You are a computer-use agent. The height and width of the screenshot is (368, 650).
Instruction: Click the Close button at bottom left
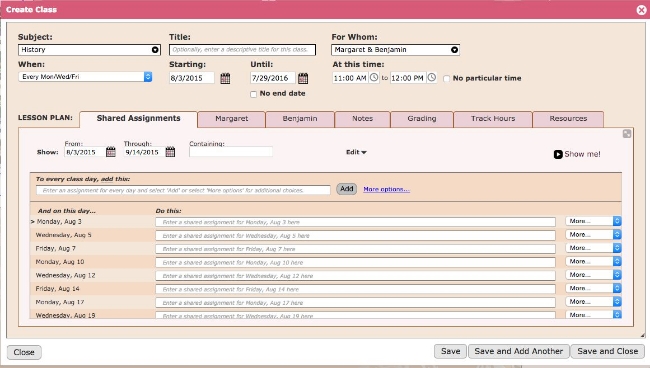point(24,352)
